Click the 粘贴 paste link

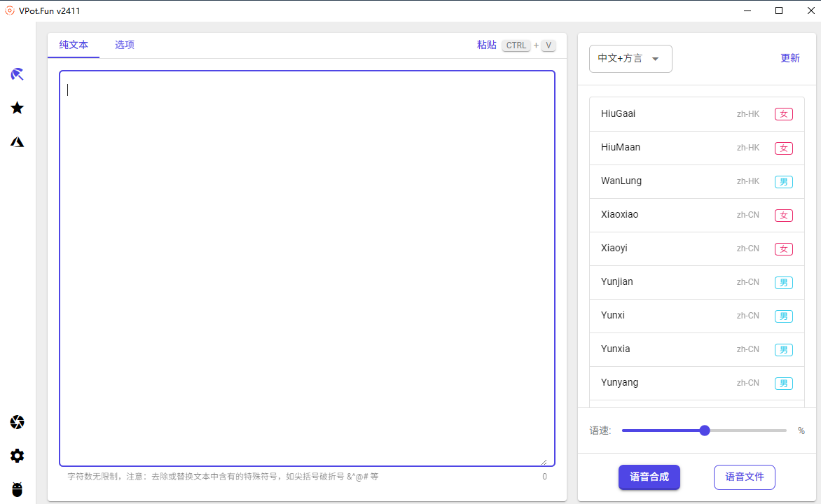[x=487, y=45]
